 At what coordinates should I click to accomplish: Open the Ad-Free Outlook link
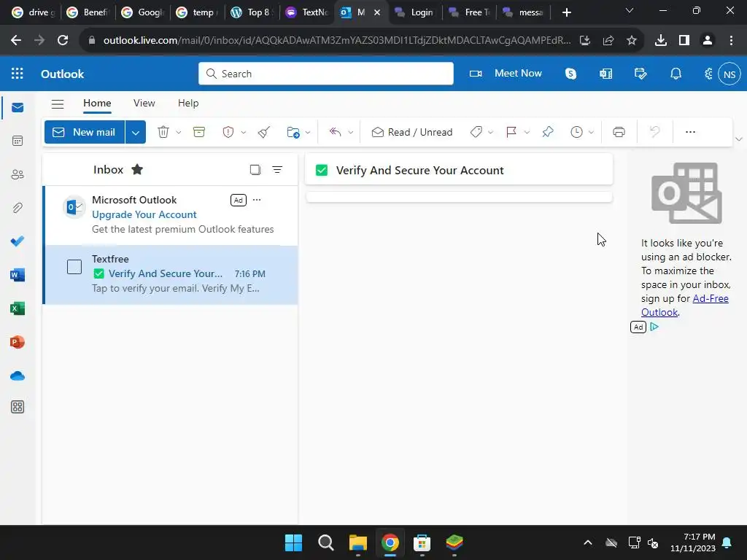pos(684,306)
